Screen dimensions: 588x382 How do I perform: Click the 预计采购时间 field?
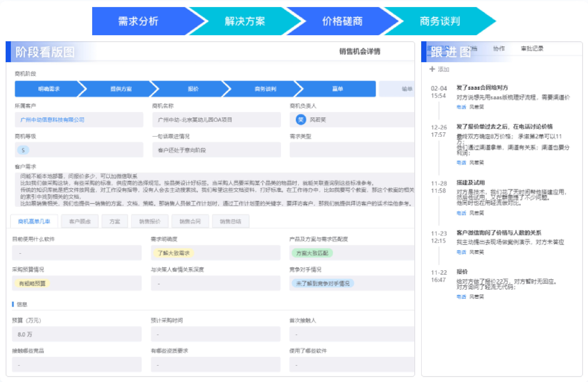[x=216, y=334]
